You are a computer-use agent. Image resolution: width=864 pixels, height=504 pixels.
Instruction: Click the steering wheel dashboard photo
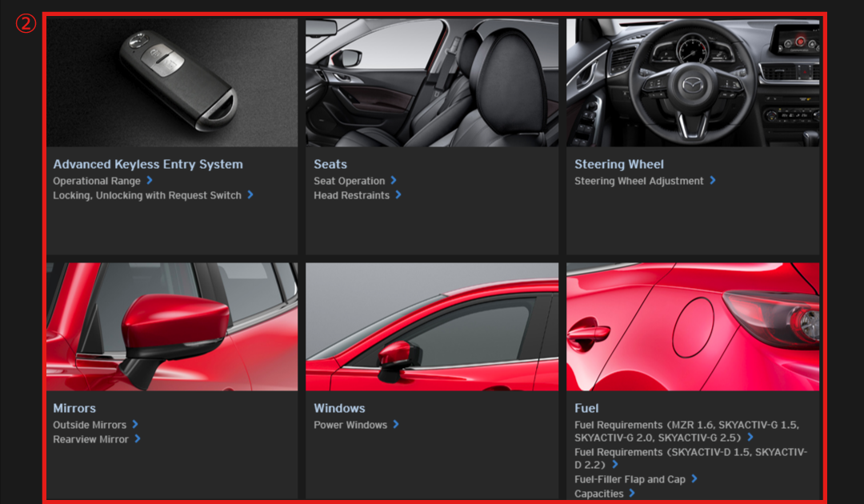tap(693, 82)
